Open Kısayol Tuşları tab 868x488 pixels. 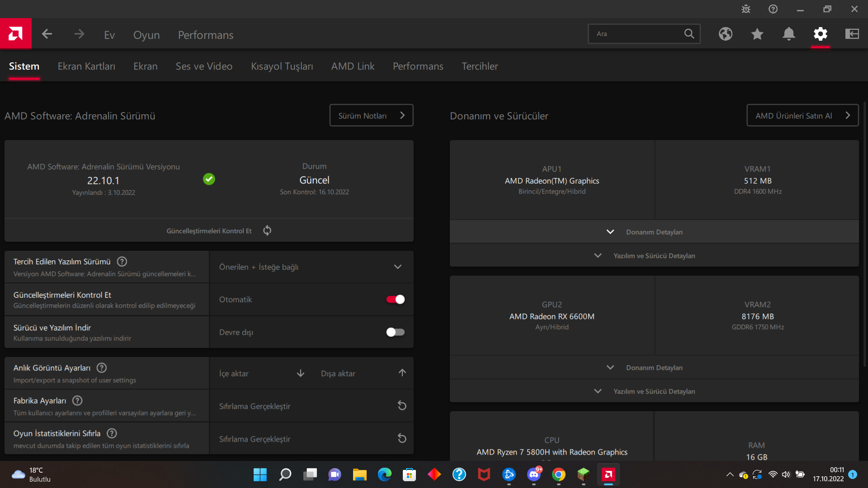282,66
